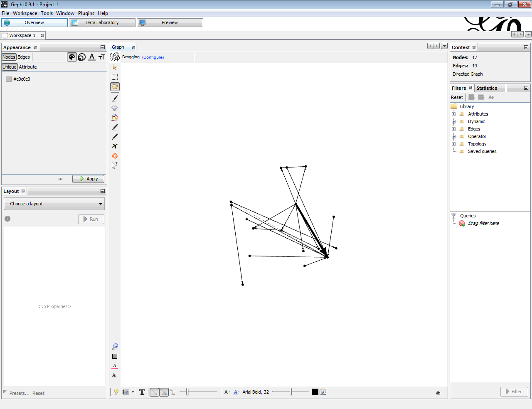The image size is (532, 409).
Task: Select the rectangle selection tool
Action: [x=115, y=77]
